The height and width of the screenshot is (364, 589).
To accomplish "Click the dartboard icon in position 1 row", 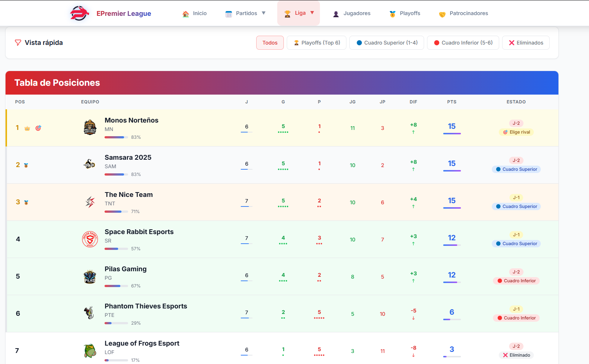I will click(38, 128).
